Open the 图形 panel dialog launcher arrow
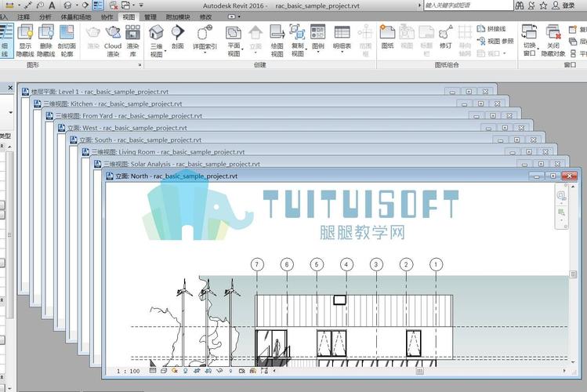The image size is (587, 392). (140, 65)
